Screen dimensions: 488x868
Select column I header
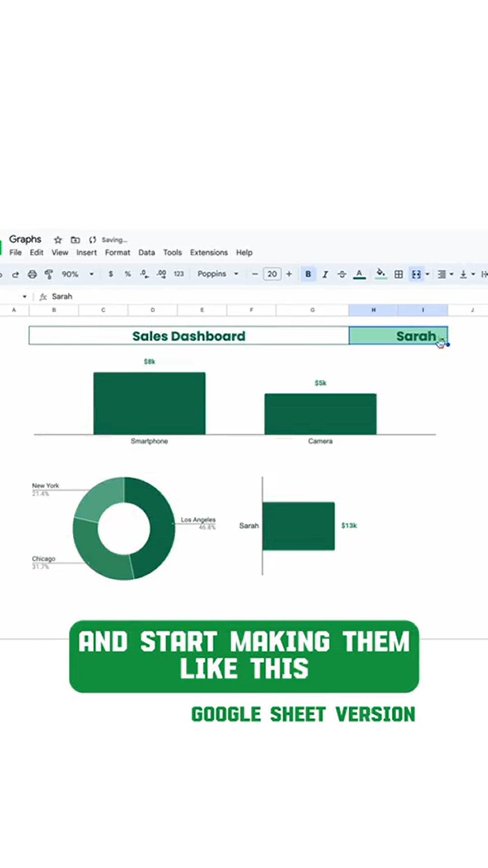pyautogui.click(x=423, y=310)
